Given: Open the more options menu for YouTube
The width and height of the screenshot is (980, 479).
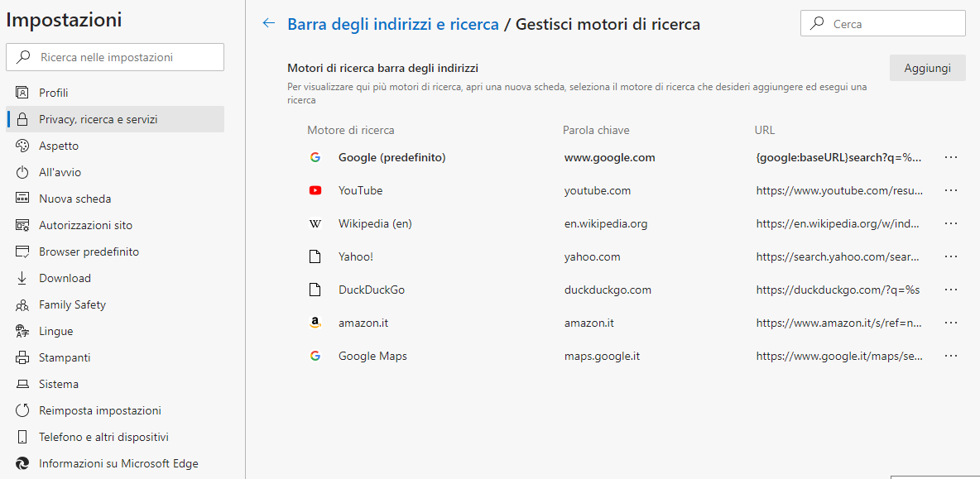Looking at the screenshot, I should (x=951, y=190).
